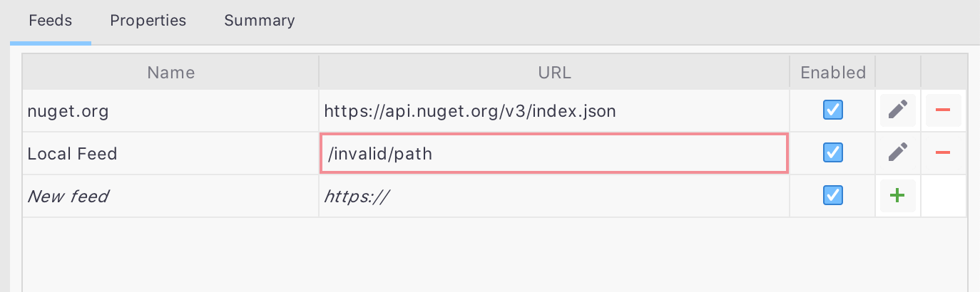Disable the nuget.org feed checkbox
980x292 pixels.
[x=832, y=110]
